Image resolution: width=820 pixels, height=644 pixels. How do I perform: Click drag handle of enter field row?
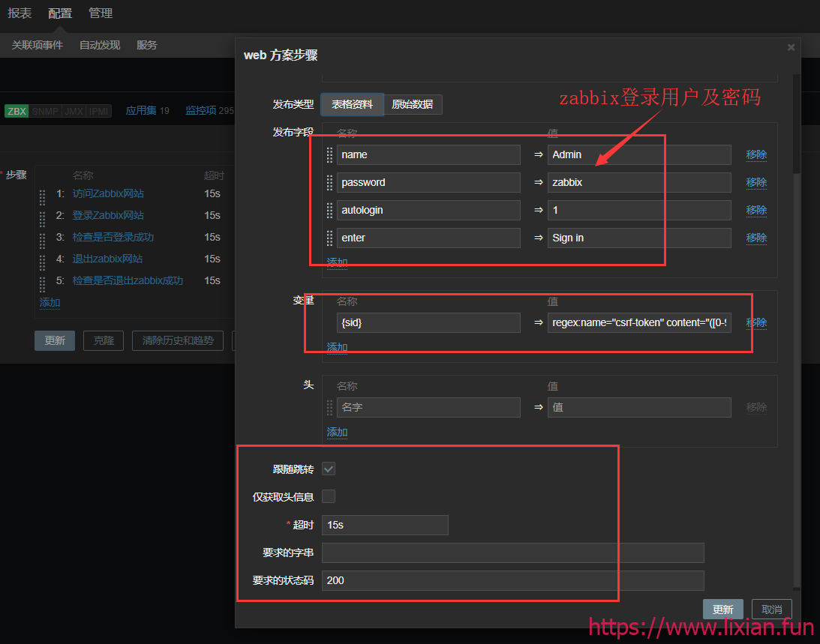coord(329,238)
